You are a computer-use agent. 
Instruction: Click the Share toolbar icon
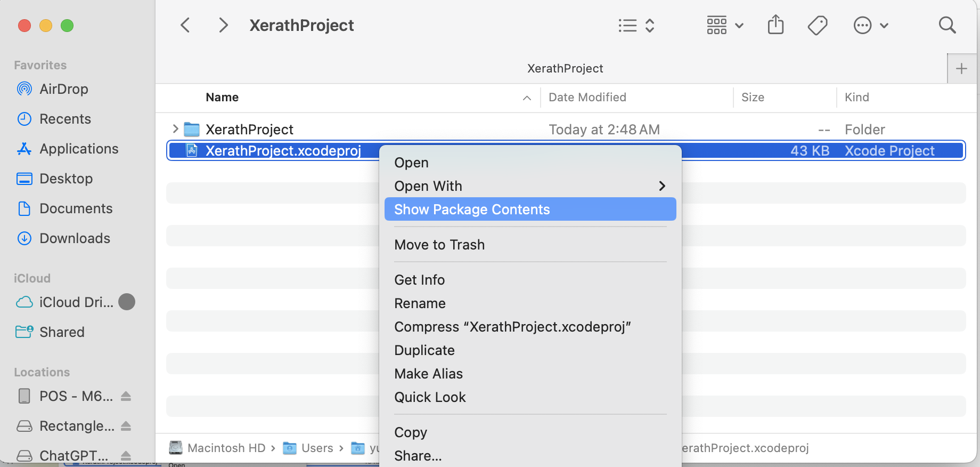[x=776, y=25]
